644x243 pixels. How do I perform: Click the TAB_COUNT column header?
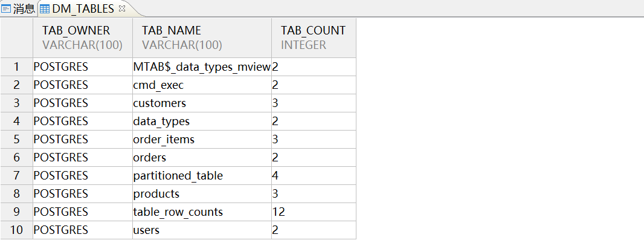(314, 37)
